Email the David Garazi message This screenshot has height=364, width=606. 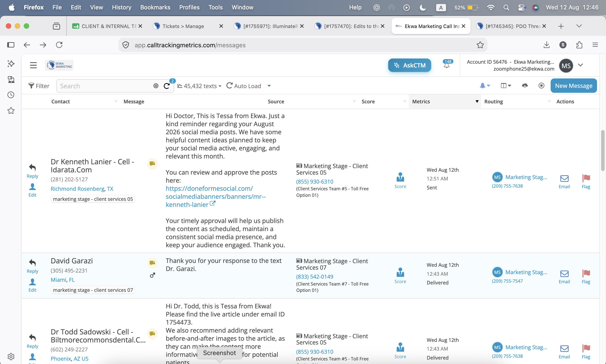[564, 277]
